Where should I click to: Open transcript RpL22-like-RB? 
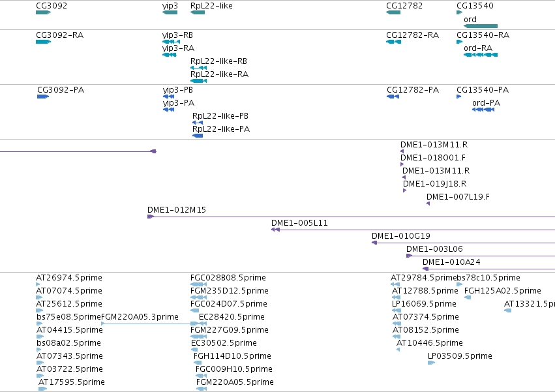coord(198,68)
